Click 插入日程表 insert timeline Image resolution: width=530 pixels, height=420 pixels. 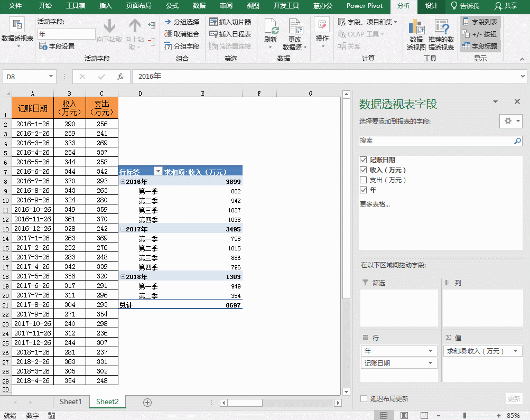(230, 34)
